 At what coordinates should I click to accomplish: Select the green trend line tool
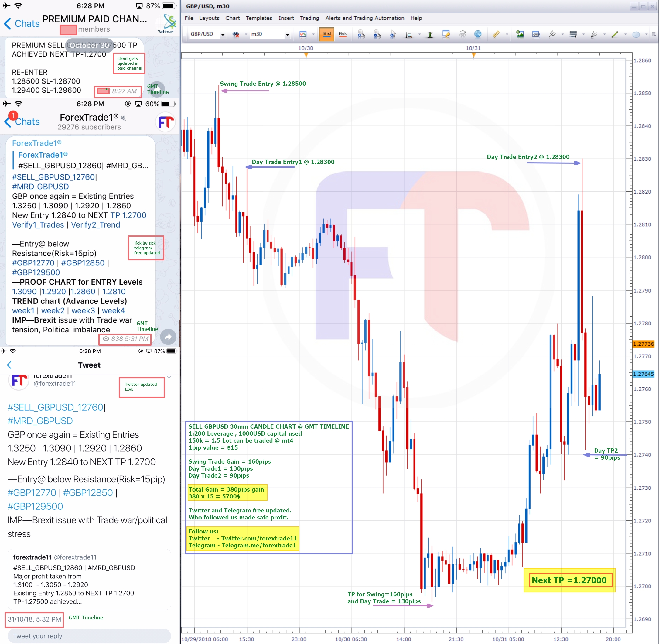coord(615,34)
